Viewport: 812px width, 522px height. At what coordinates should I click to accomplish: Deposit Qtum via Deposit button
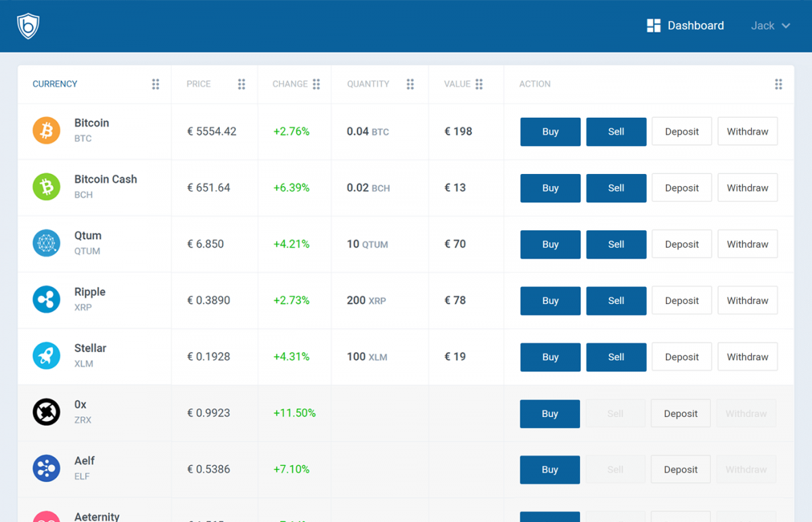point(681,244)
